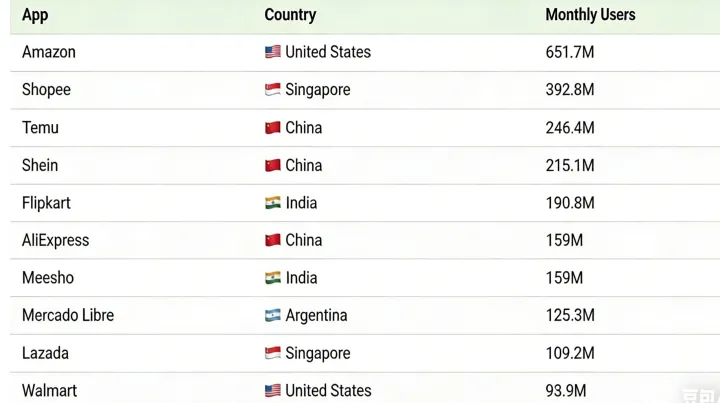The height and width of the screenshot is (403, 720).
Task: Click the Singapore flag in Lazada row
Action: (273, 353)
